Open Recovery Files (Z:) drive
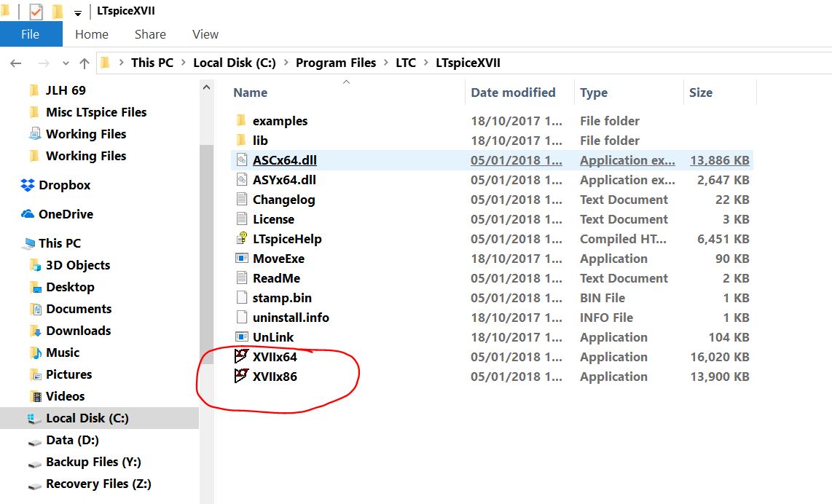 [89, 483]
